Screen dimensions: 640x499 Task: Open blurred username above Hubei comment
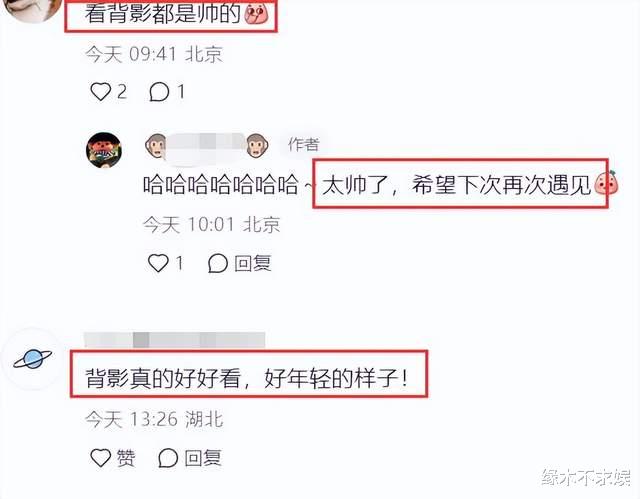[175, 339]
